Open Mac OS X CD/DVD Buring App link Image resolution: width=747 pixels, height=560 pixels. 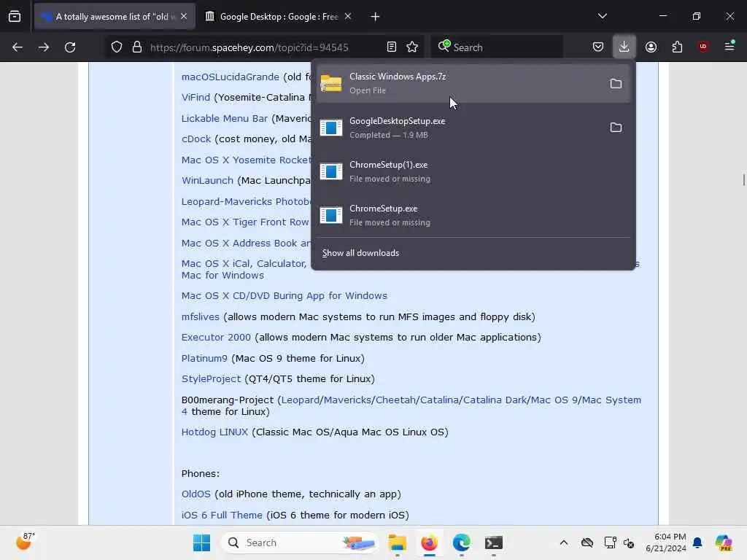pos(284,296)
